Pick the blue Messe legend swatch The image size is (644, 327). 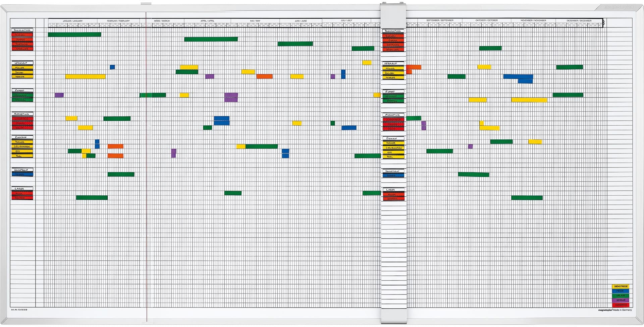(621, 291)
